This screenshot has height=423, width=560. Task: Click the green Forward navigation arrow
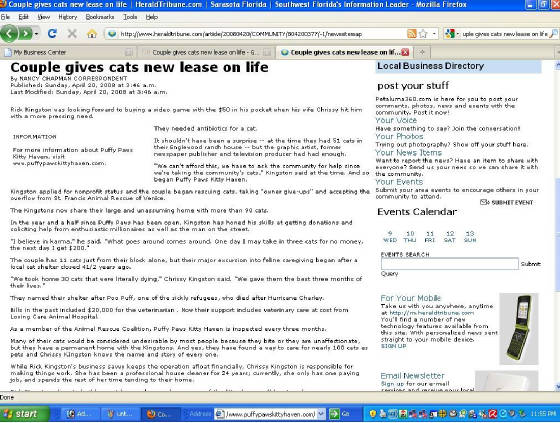tap(25, 34)
